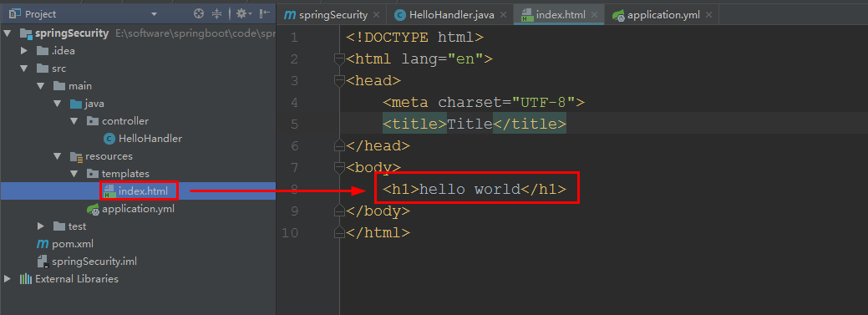
Task: Click the springSecurity.iml file icon
Action: click(x=42, y=262)
